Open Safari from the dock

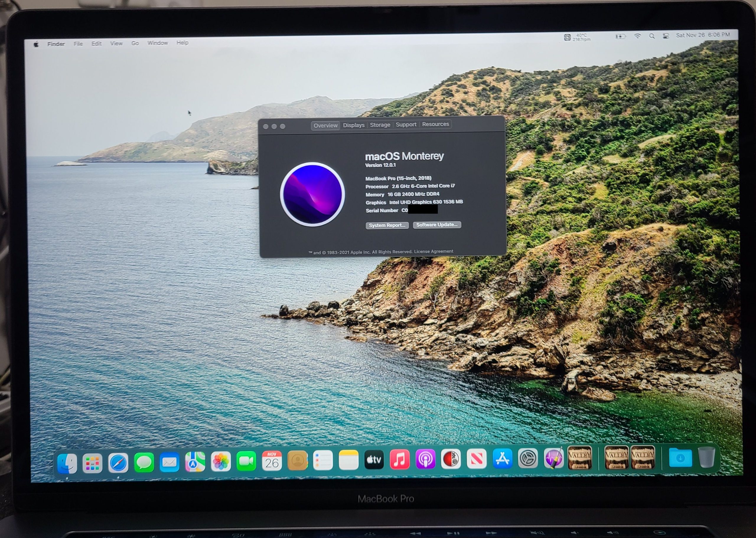point(118,462)
